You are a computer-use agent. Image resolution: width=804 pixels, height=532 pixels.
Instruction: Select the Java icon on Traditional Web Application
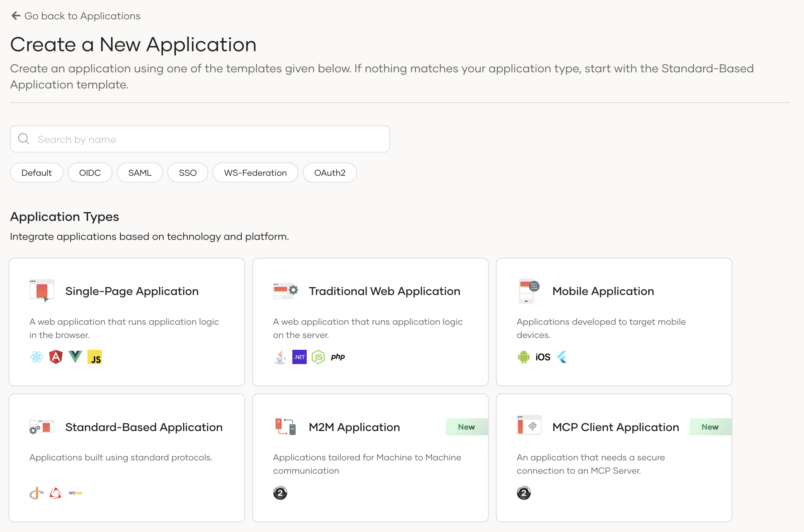(280, 357)
